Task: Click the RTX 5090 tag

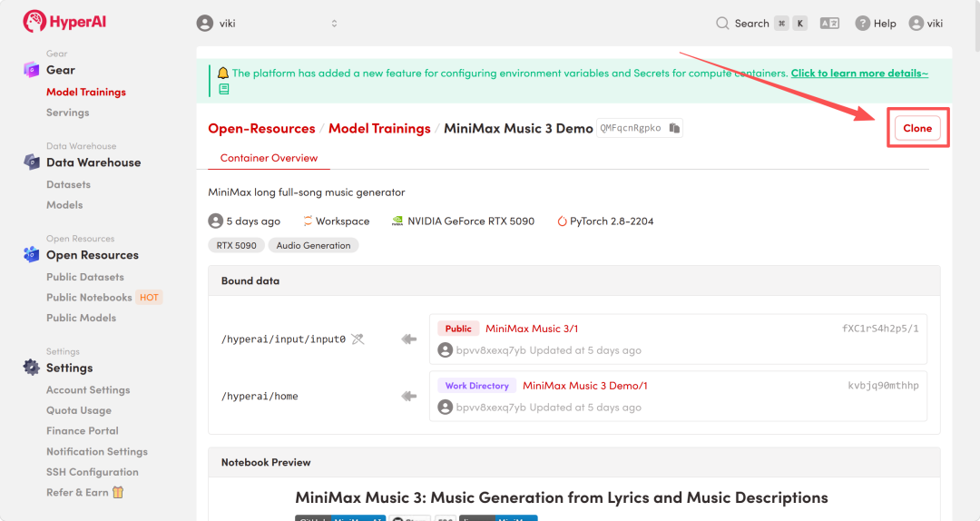Action: (236, 245)
